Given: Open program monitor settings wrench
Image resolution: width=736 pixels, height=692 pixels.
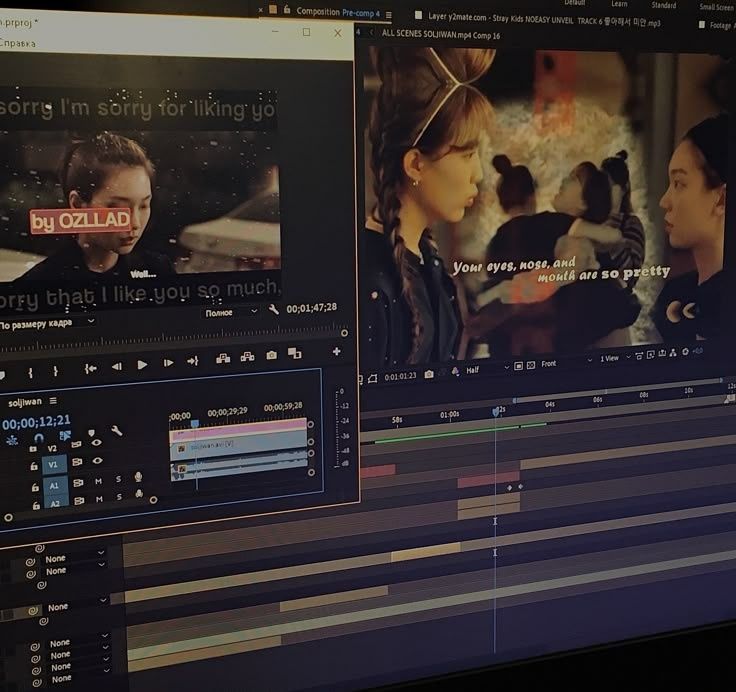Looking at the screenshot, I should 273,309.
